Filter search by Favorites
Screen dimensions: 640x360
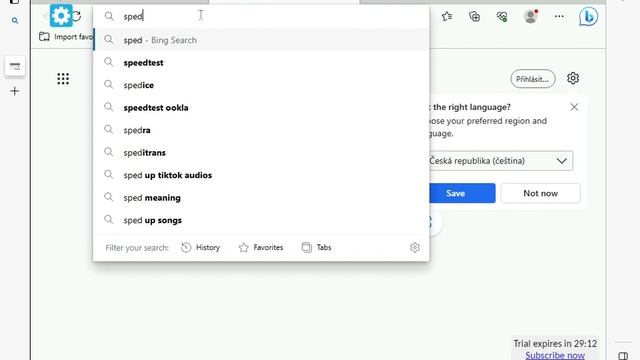(261, 247)
